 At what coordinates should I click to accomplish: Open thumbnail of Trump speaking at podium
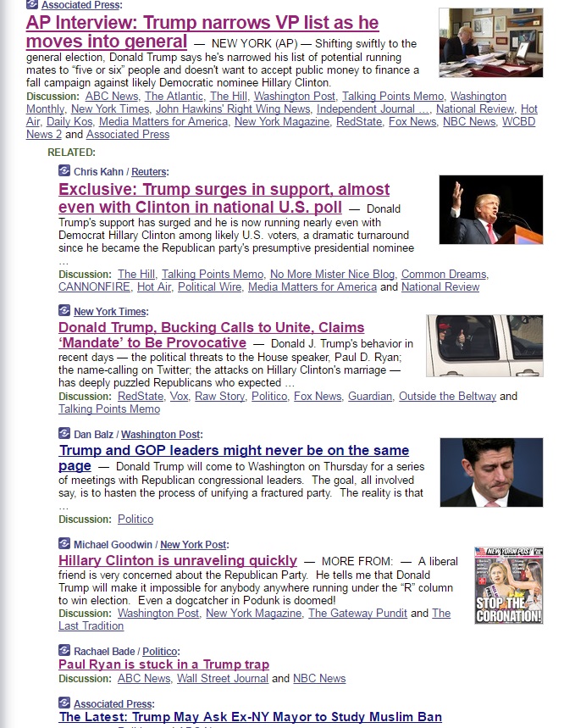[490, 209]
